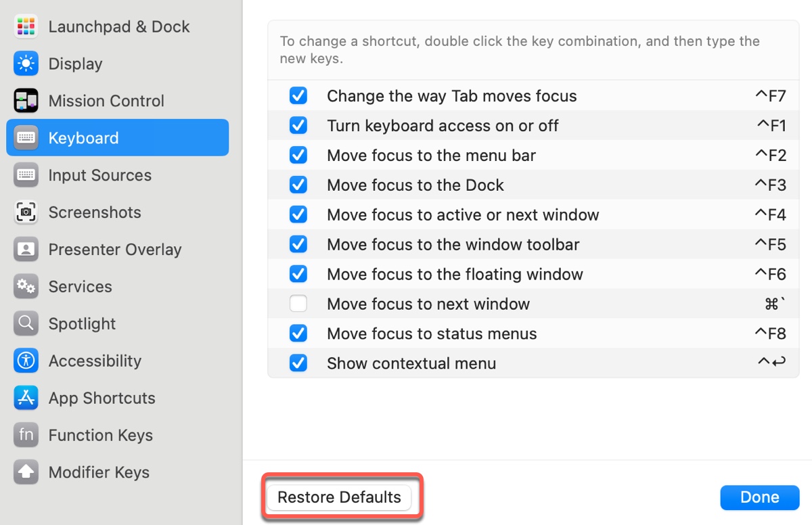Click the Screenshots camera icon
This screenshot has height=525, width=812.
26,212
